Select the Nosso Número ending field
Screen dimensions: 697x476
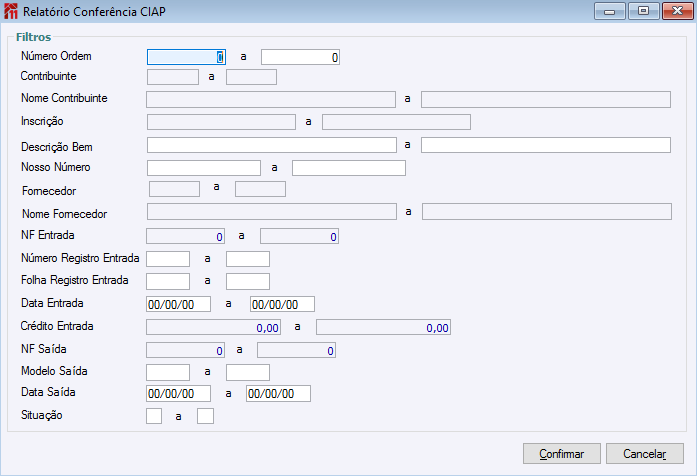click(x=349, y=168)
